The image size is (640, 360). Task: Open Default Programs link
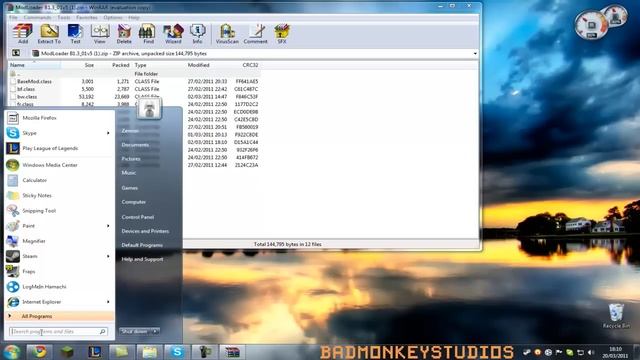pos(142,245)
